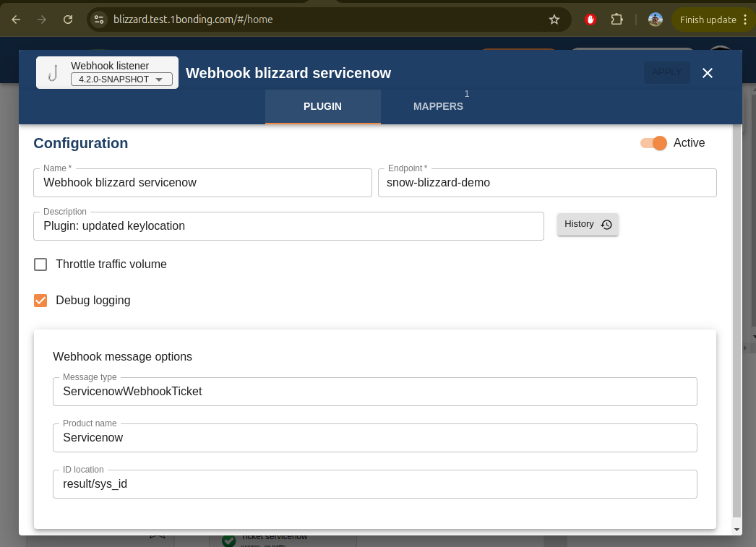Go back using the browser back arrow
The height and width of the screenshot is (547, 756).
15,20
